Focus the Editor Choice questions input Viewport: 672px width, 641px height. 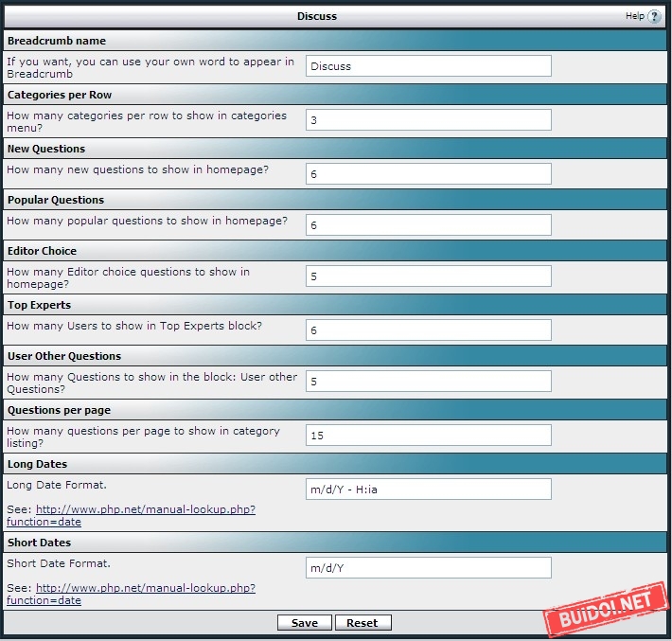428,276
